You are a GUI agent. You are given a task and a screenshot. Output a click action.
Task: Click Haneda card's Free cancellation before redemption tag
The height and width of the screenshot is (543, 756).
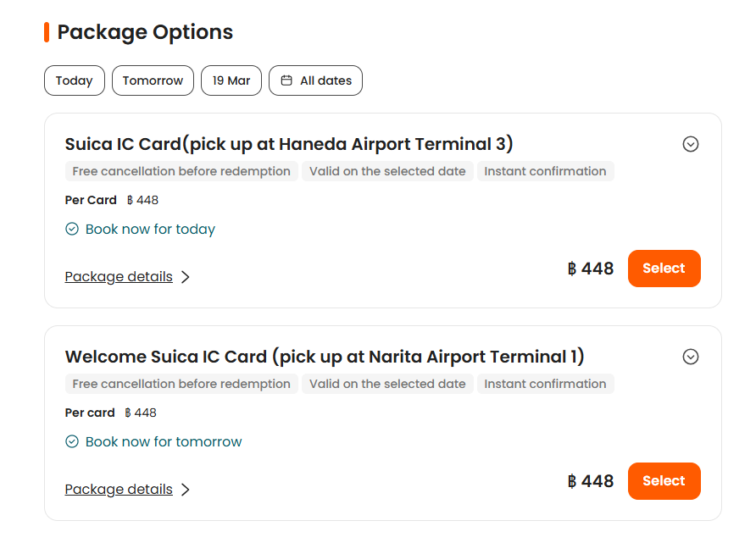(x=181, y=171)
